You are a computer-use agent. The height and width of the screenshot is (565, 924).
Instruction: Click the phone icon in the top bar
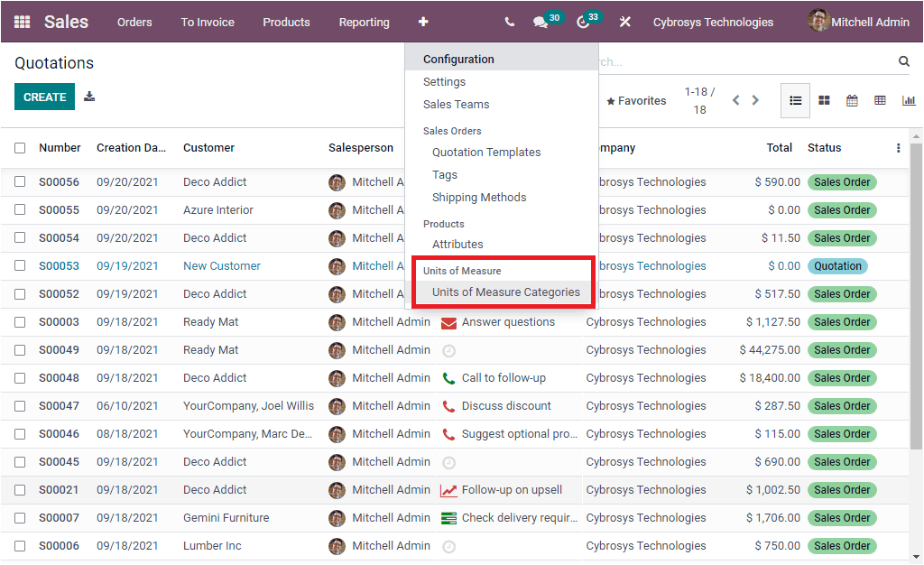tap(508, 22)
